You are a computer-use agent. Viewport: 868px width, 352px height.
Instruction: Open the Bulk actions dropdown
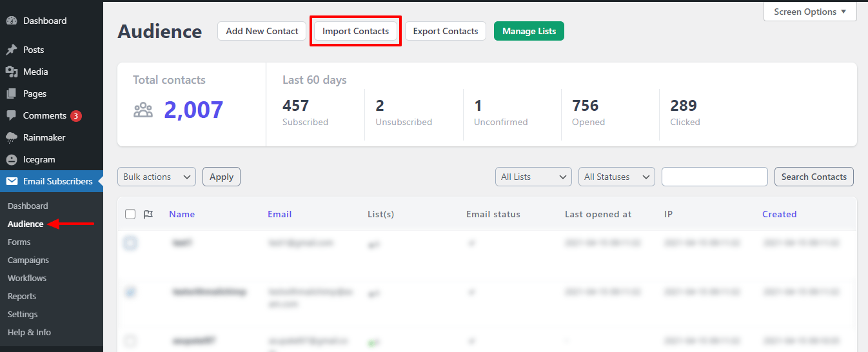coord(157,177)
